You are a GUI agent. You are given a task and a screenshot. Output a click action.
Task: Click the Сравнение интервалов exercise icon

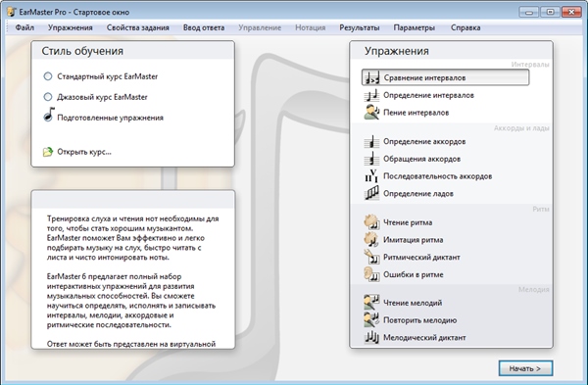[371, 78]
